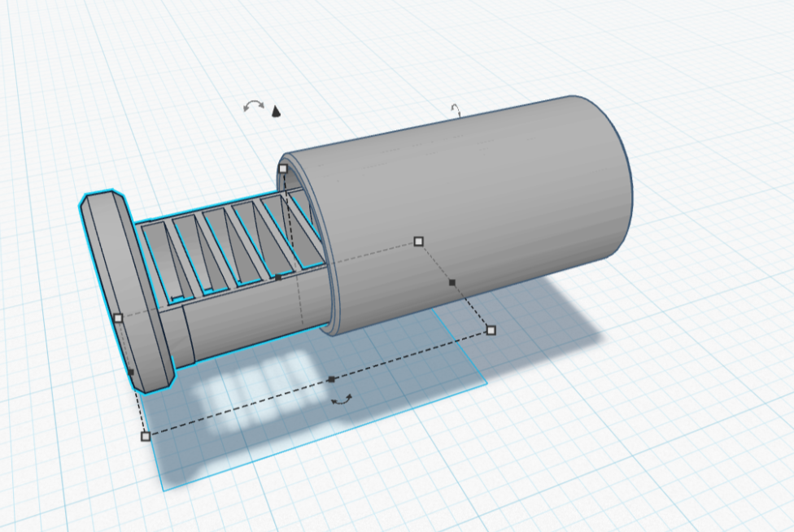794x532 pixels.
Task: Click the black midpoint handle on the disc's lower edge
Action: [x=131, y=372]
